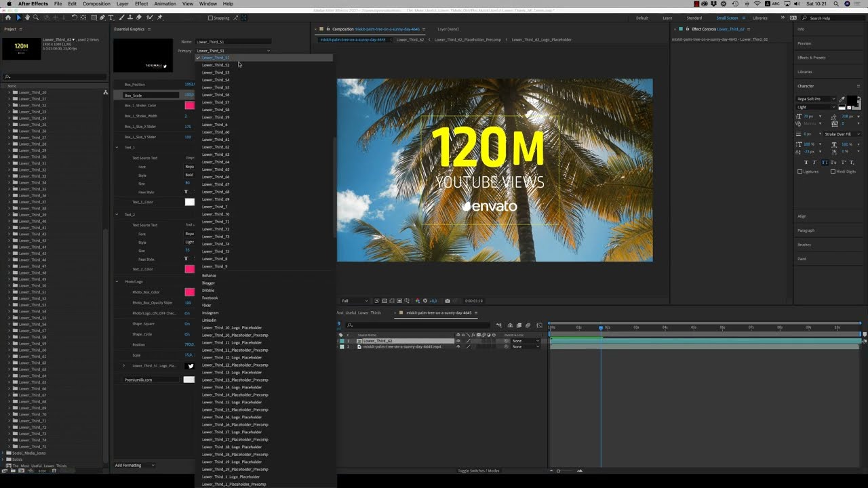Enable the Hindi Digits checkbox
The width and height of the screenshot is (868, 488).
(x=833, y=171)
